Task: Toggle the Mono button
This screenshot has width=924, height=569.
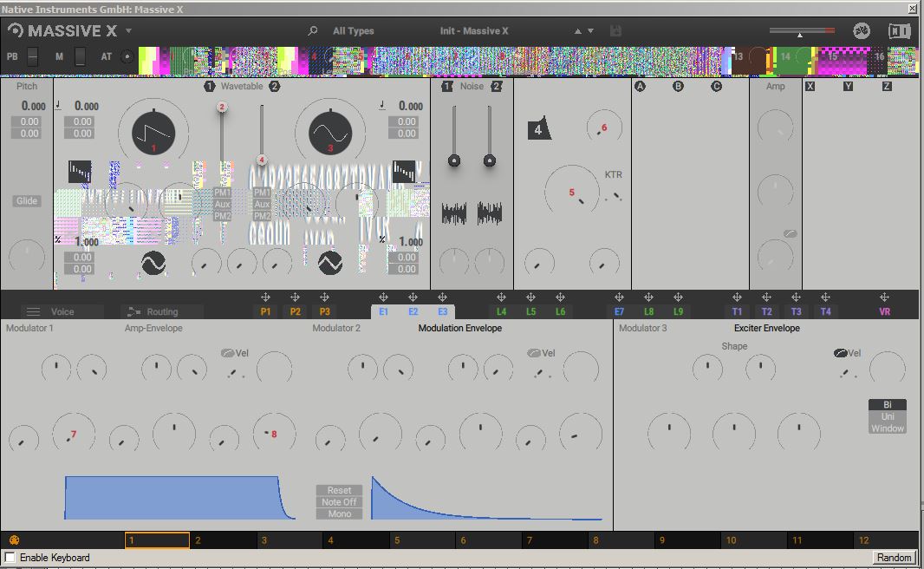Action: [x=340, y=514]
